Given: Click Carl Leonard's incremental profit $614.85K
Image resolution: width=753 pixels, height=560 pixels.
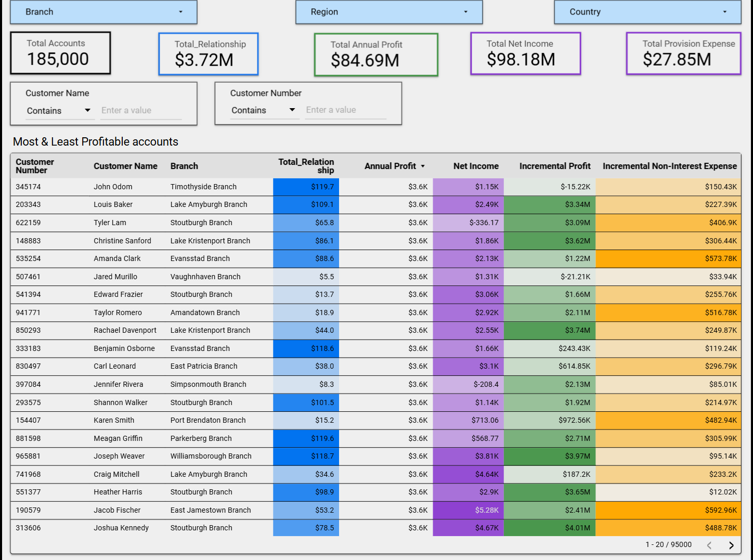Looking at the screenshot, I should tap(574, 366).
